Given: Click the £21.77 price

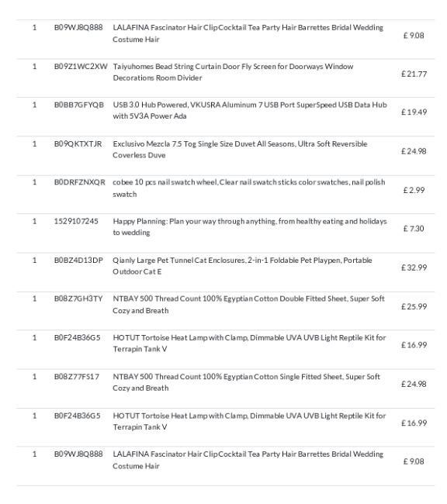Looking at the screenshot, I should [414, 74].
